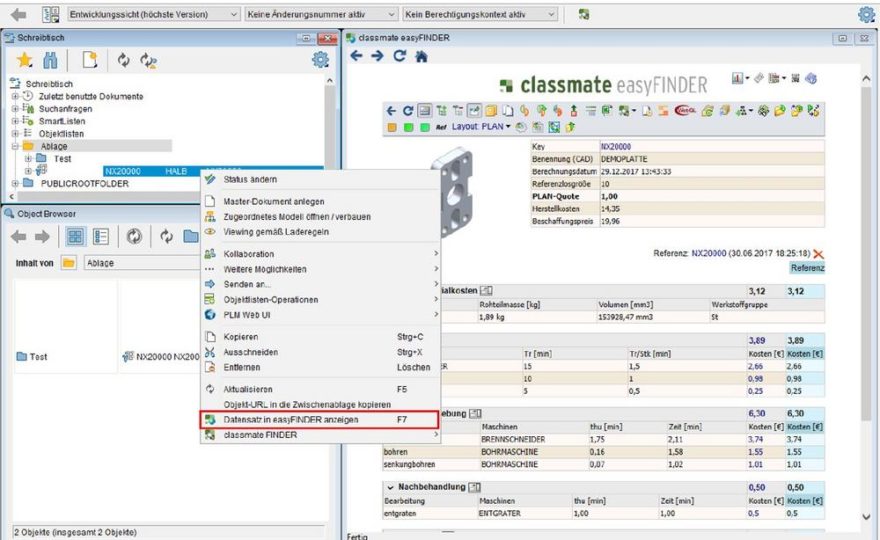Open classmate FINDER submenu

tap(320, 435)
